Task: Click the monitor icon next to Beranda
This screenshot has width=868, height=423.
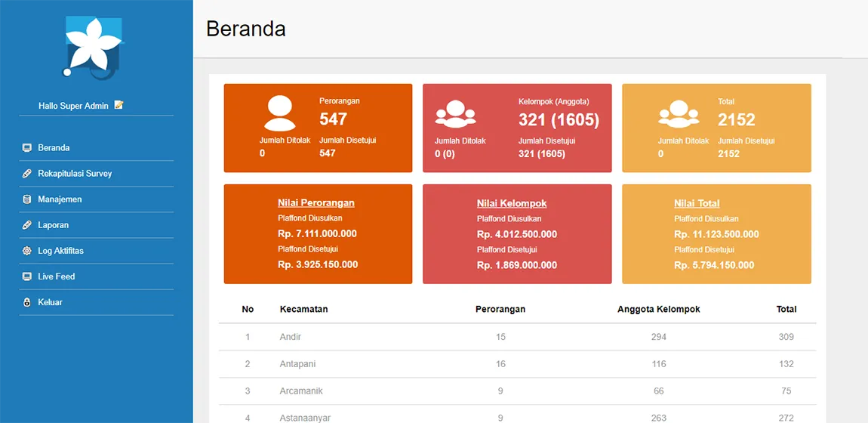Action: (x=26, y=148)
